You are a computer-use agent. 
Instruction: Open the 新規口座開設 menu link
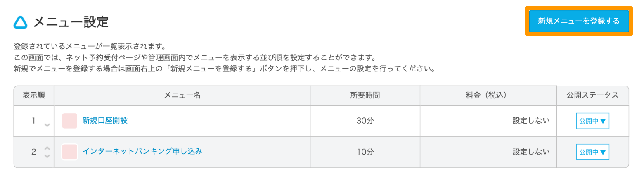(x=105, y=121)
